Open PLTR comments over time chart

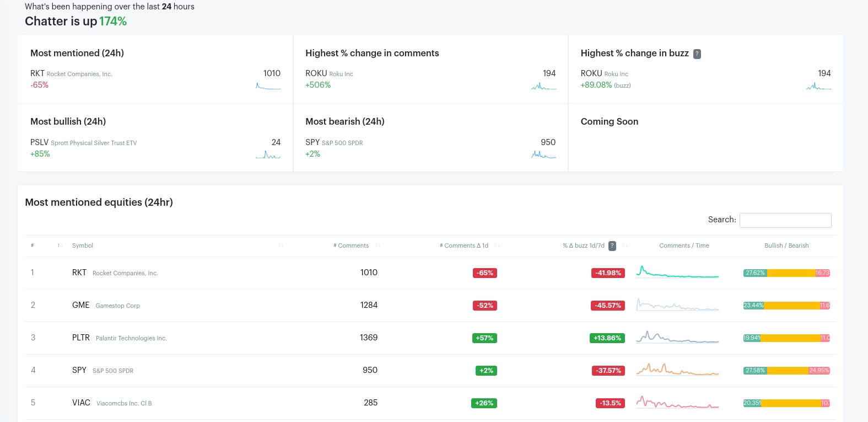(x=677, y=337)
